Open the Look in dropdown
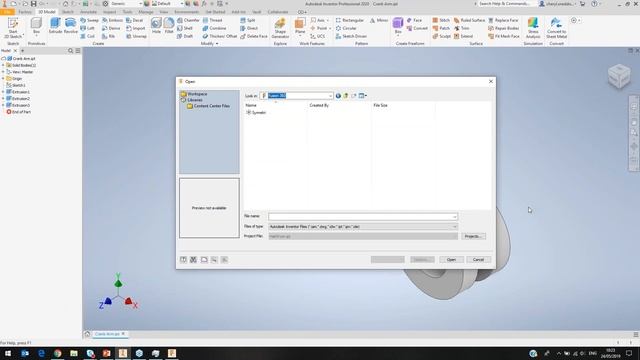The width and height of the screenshot is (640, 360). pyautogui.click(x=330, y=96)
